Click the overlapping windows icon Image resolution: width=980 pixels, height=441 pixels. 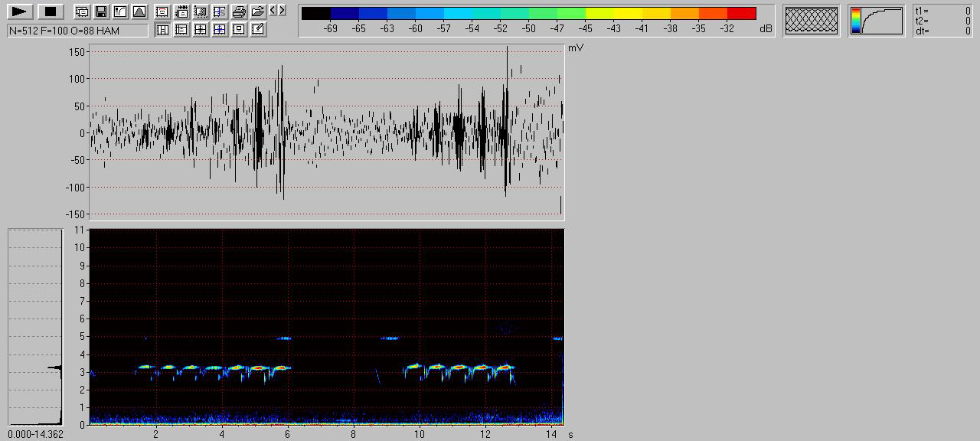coord(81,11)
